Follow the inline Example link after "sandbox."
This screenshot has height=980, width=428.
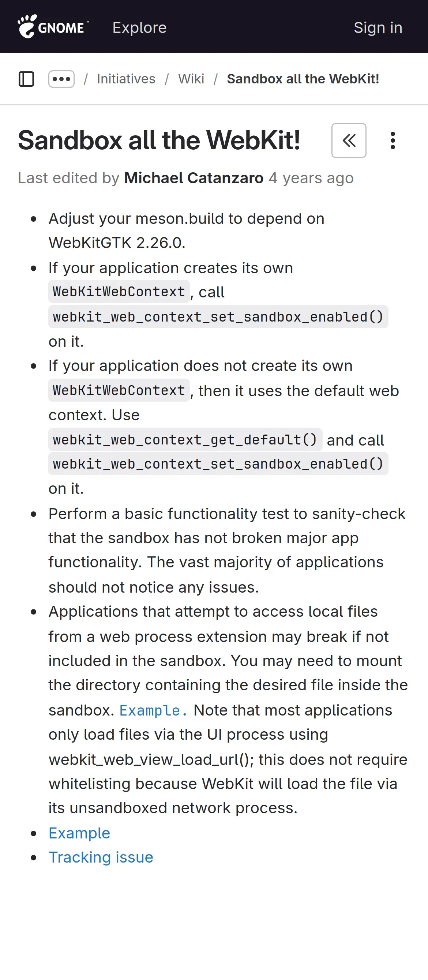point(153,711)
